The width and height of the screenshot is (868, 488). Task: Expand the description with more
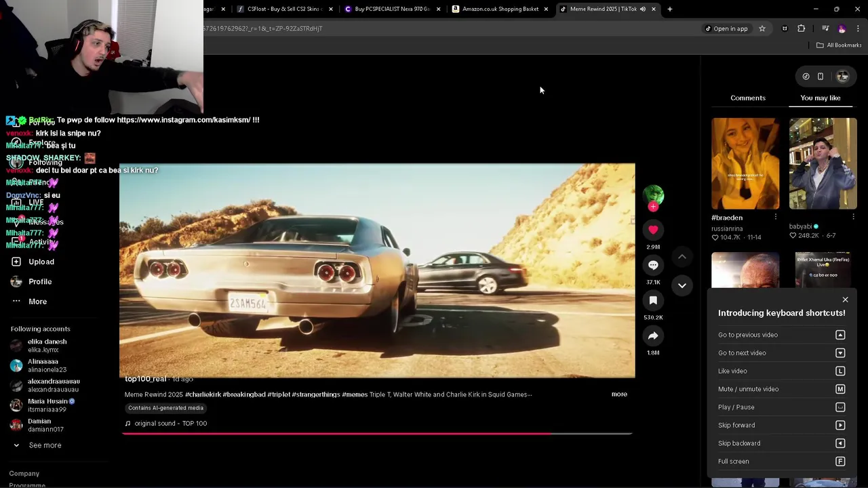(619, 394)
